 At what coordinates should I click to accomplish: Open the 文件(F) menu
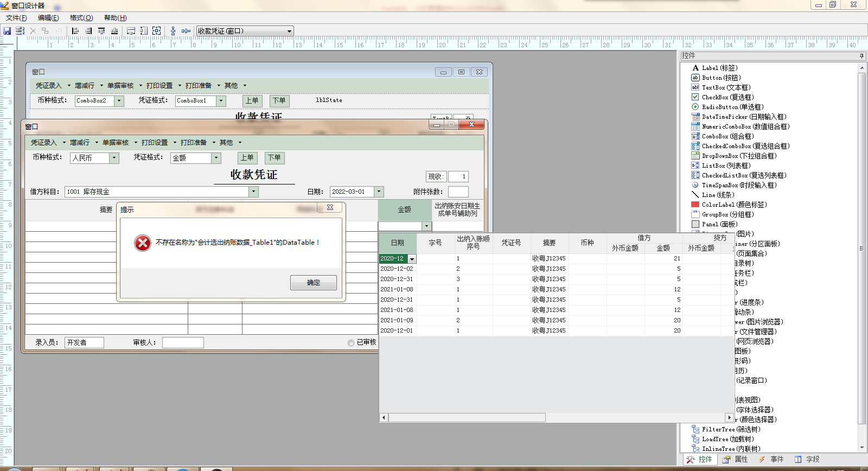(16, 18)
